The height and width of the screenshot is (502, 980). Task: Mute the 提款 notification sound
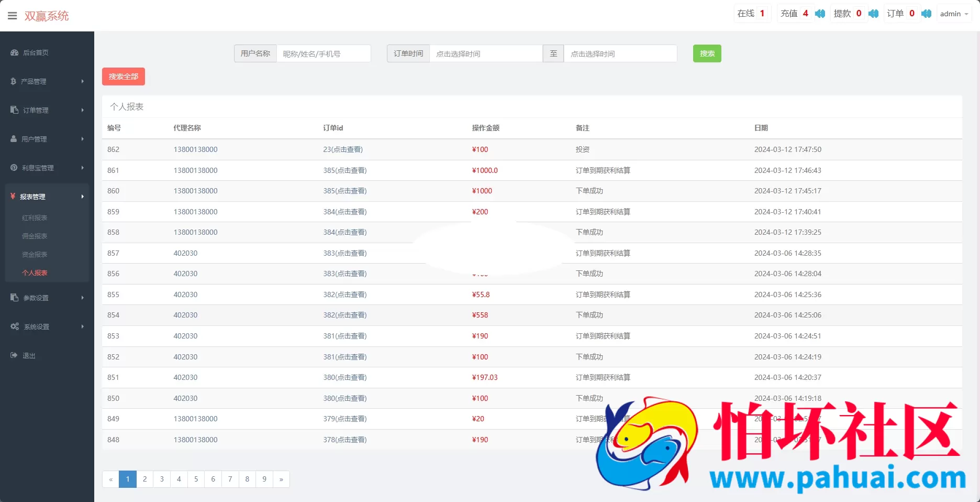(873, 14)
